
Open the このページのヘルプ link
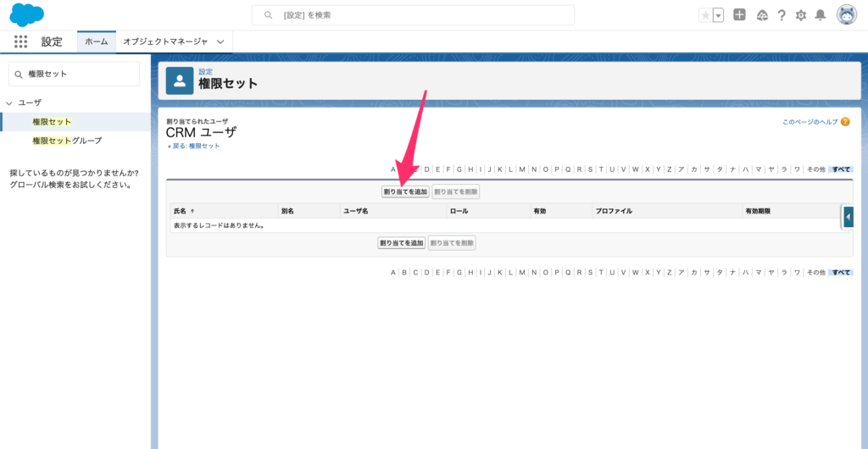pos(810,122)
